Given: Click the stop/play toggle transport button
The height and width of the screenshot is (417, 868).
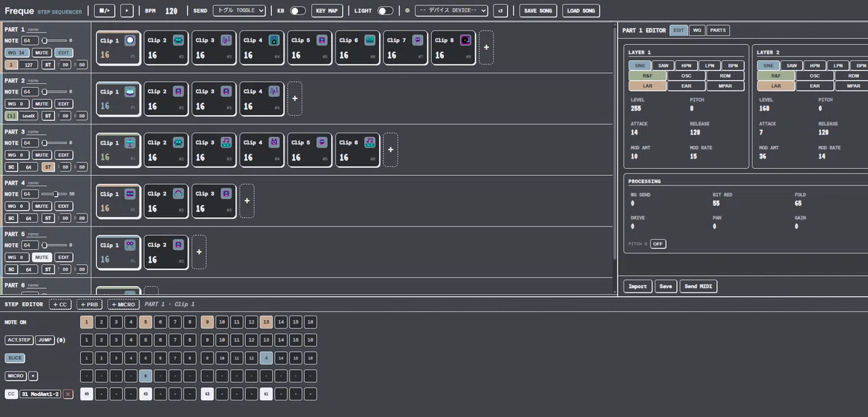Looking at the screenshot, I should click(x=105, y=11).
